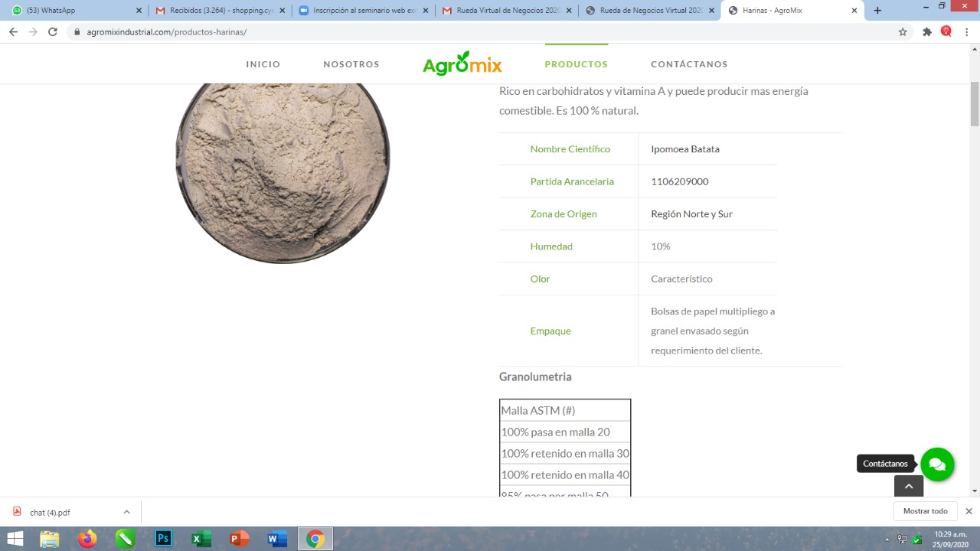The width and height of the screenshot is (980, 551).
Task: Open Photoshop from the taskbar
Action: 163,539
